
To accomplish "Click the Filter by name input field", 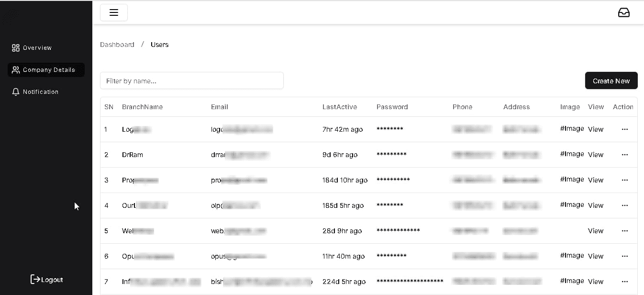I will pos(191,80).
